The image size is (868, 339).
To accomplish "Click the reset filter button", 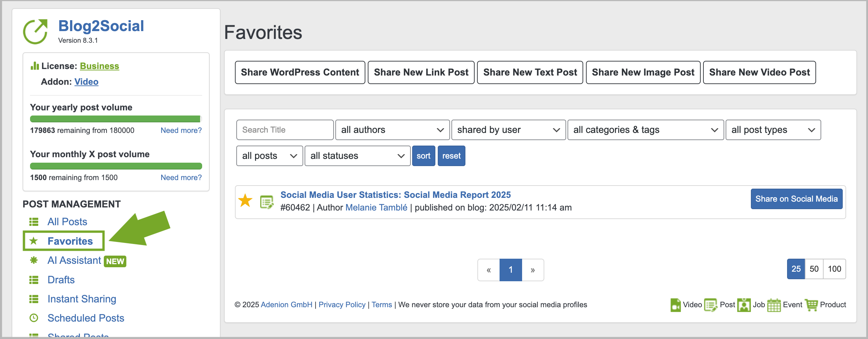I will (451, 156).
